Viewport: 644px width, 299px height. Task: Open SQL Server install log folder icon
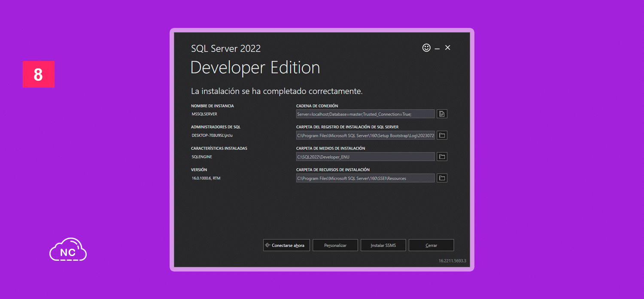[442, 135]
